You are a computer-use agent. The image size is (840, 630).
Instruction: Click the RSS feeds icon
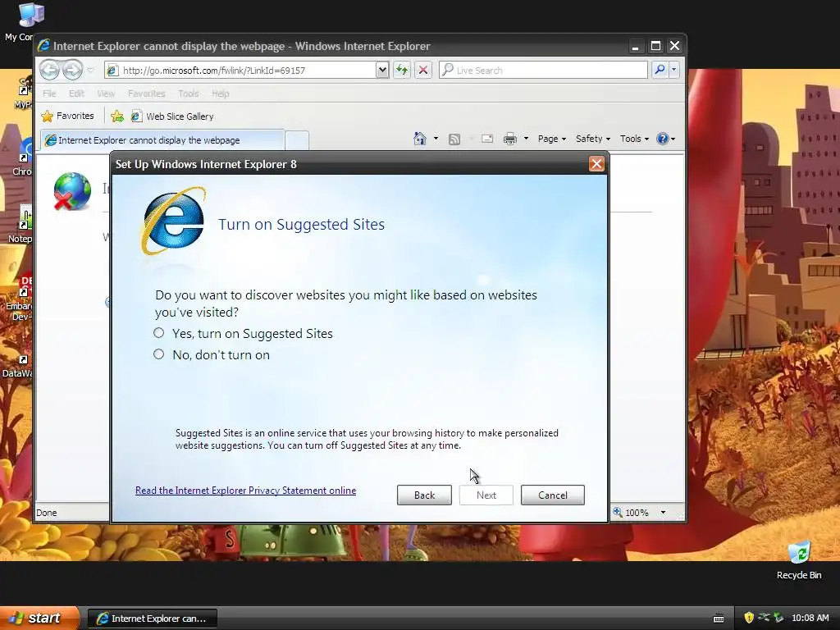454,139
